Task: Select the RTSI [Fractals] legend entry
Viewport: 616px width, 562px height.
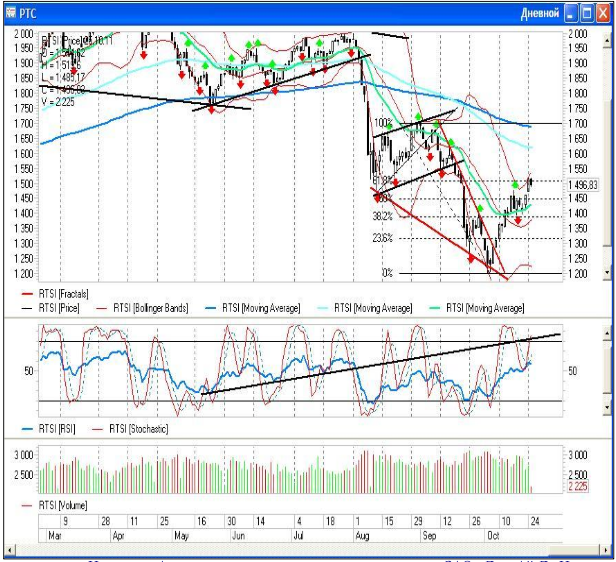Action: 55,294
